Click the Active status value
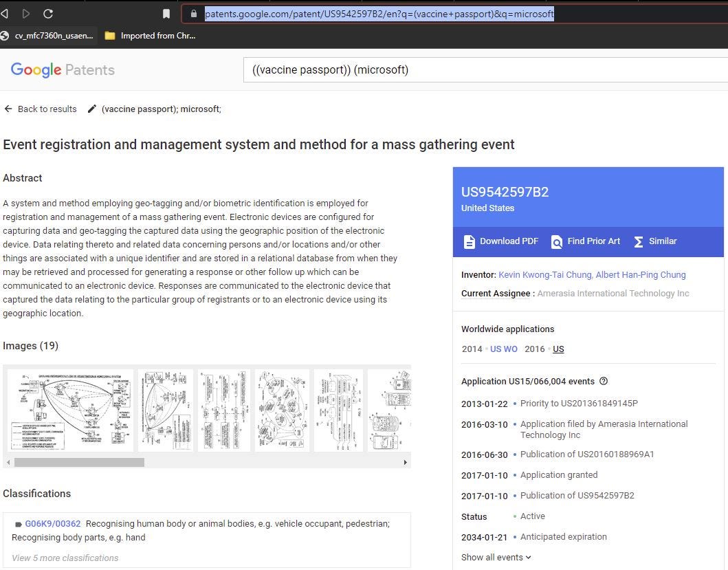 (x=533, y=516)
